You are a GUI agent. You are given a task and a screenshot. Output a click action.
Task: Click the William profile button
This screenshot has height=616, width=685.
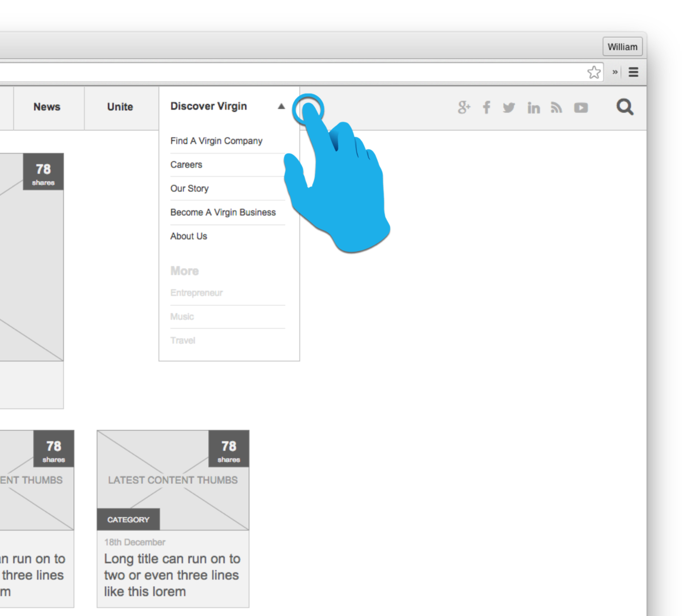point(622,47)
